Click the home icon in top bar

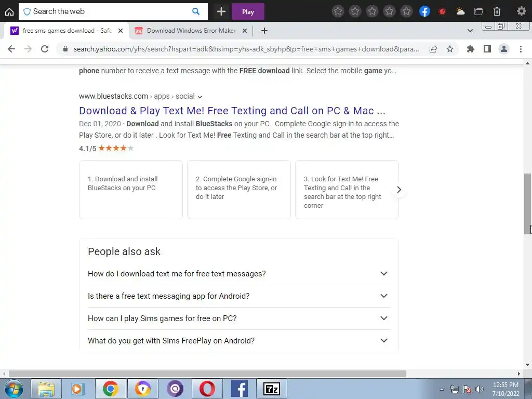9,12
